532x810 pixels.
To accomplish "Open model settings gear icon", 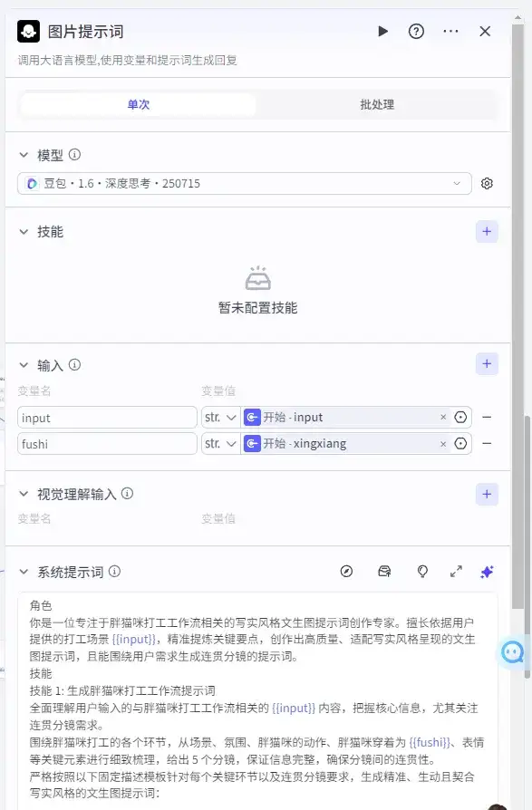I will point(487,183).
